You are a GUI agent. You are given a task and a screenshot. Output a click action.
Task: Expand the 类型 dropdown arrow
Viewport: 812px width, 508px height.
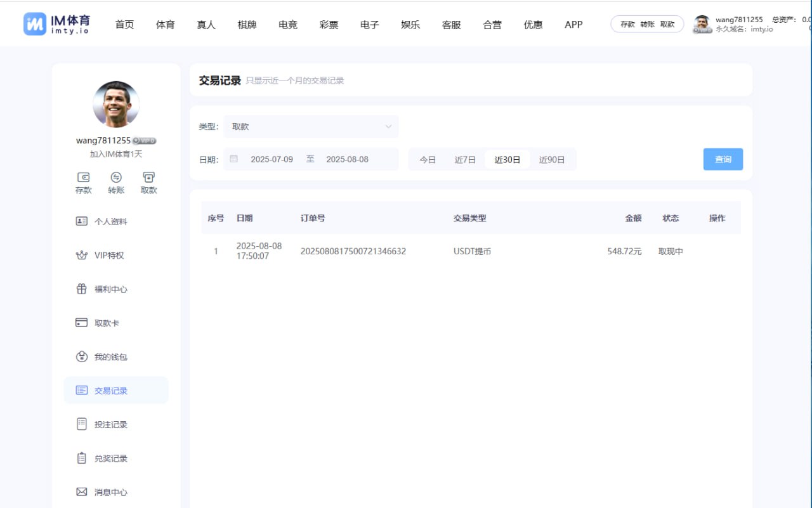coord(388,126)
